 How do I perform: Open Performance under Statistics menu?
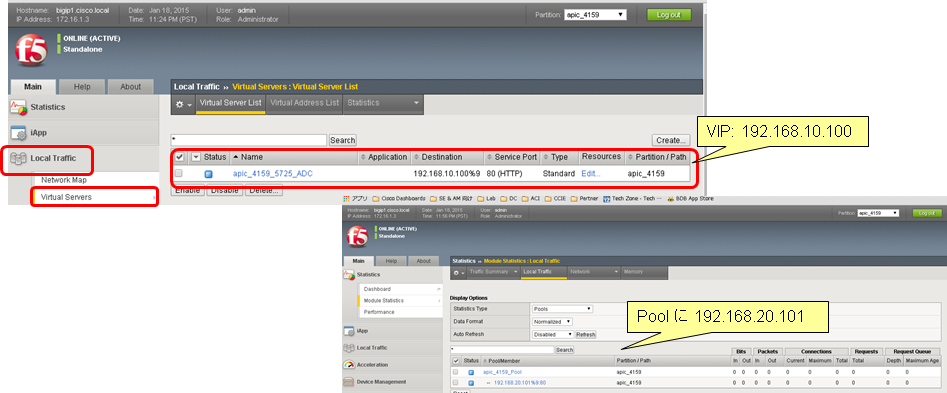[379, 312]
